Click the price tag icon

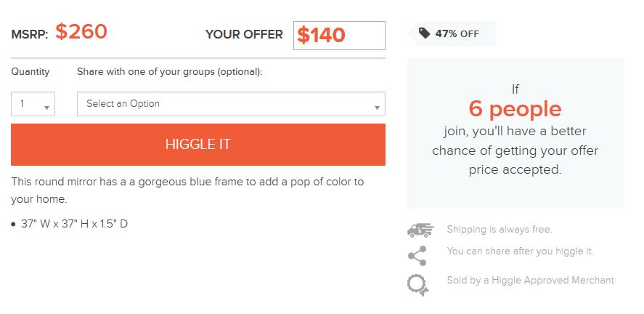pyautogui.click(x=424, y=33)
